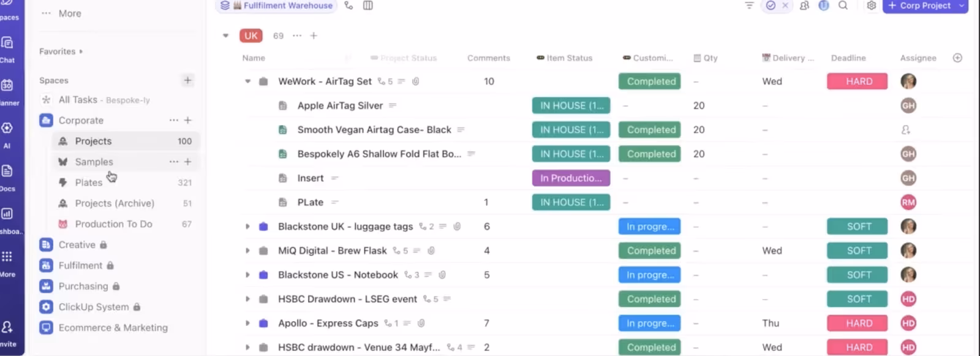
Task: Collapse the UK group
Action: (x=225, y=36)
